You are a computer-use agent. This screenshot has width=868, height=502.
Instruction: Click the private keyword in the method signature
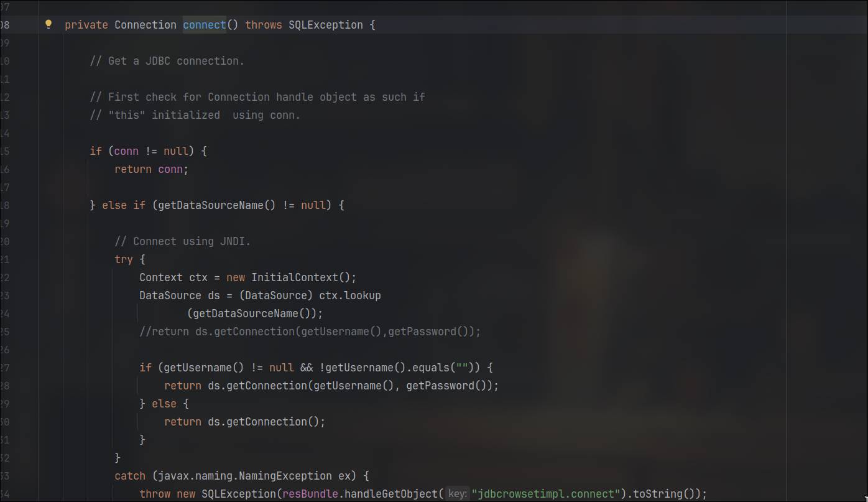click(86, 25)
